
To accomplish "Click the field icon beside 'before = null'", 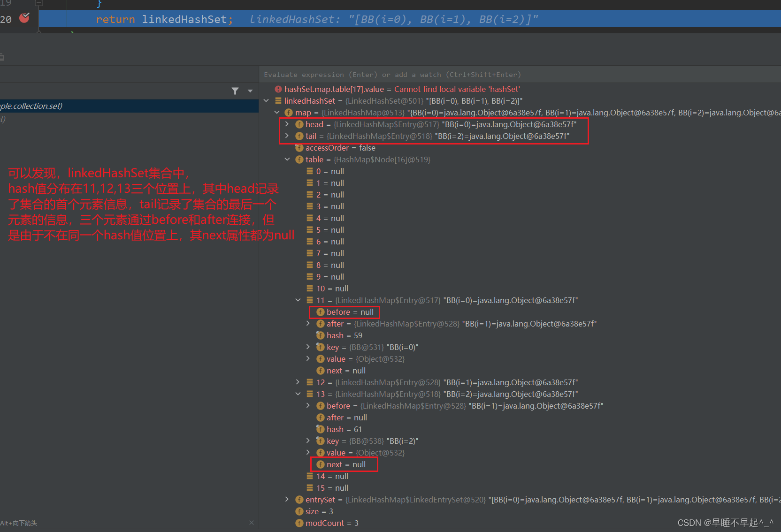I will tap(321, 312).
